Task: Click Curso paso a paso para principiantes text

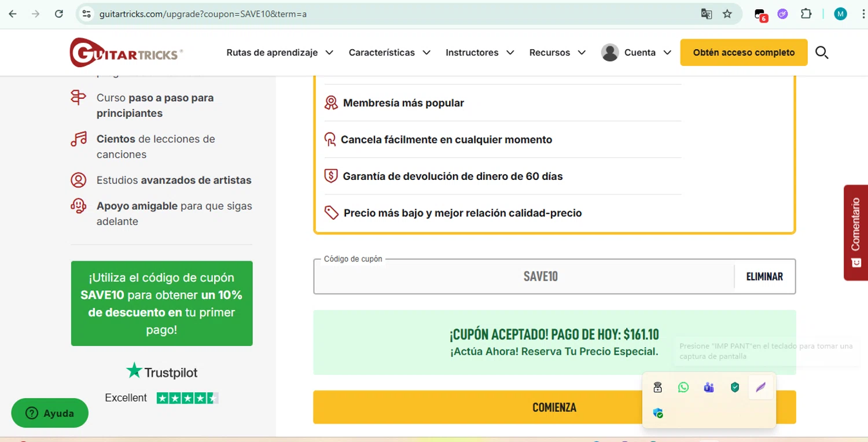Action: point(155,105)
